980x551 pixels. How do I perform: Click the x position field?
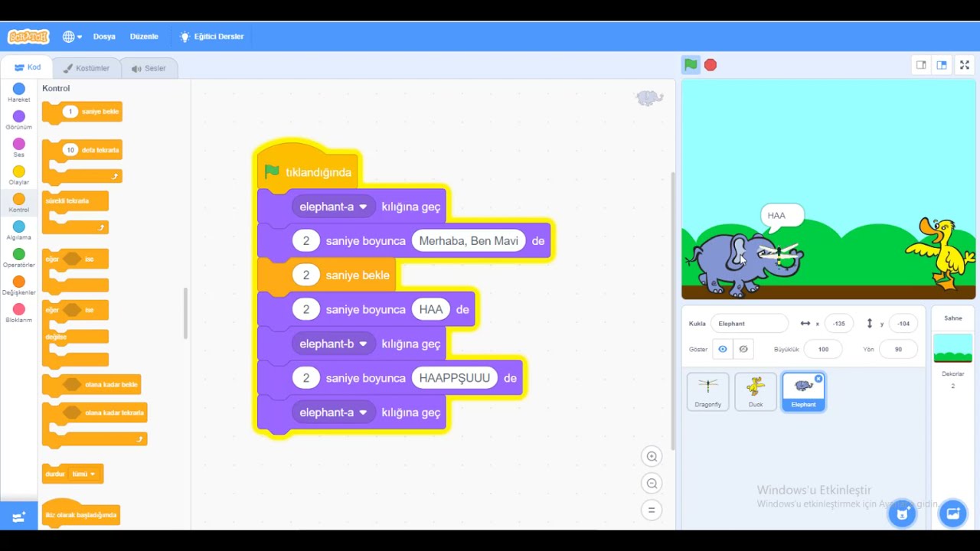pyautogui.click(x=839, y=324)
